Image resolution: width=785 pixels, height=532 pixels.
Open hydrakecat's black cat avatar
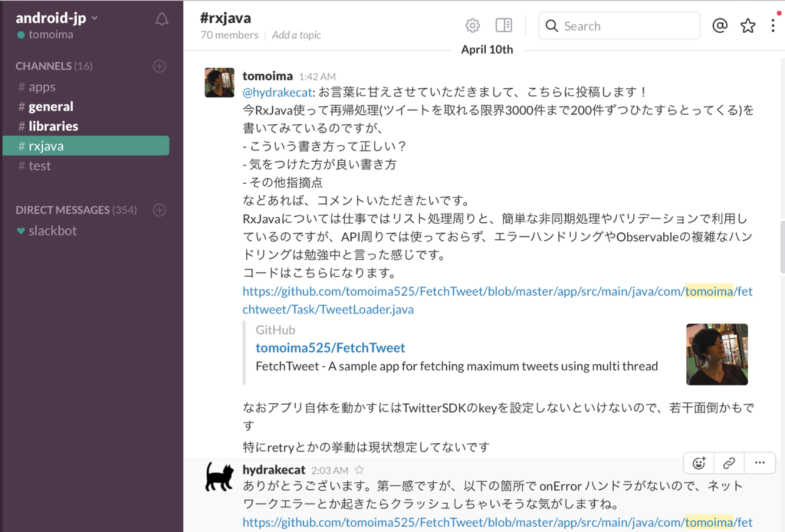tap(219, 477)
